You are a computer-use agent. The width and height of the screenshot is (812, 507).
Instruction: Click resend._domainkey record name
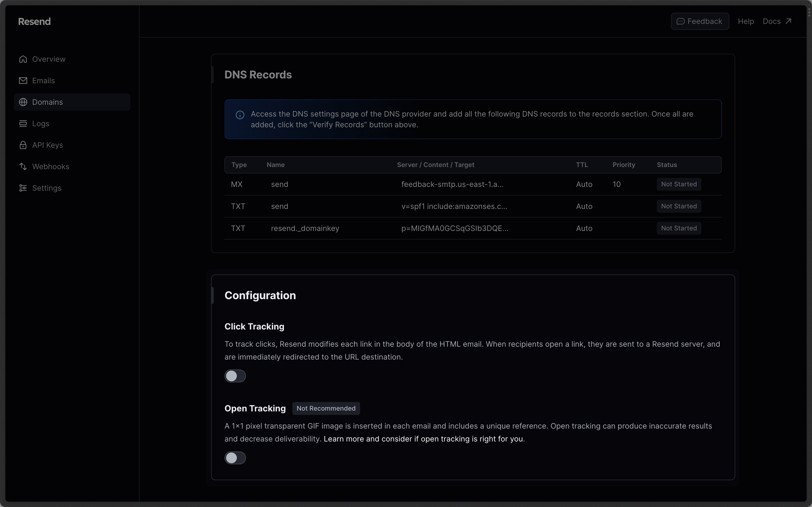(x=305, y=228)
